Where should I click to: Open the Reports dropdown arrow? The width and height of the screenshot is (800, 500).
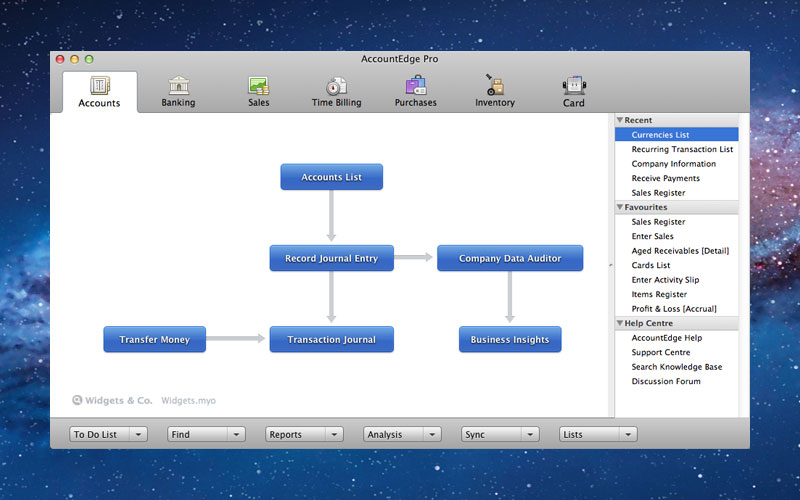click(334, 435)
